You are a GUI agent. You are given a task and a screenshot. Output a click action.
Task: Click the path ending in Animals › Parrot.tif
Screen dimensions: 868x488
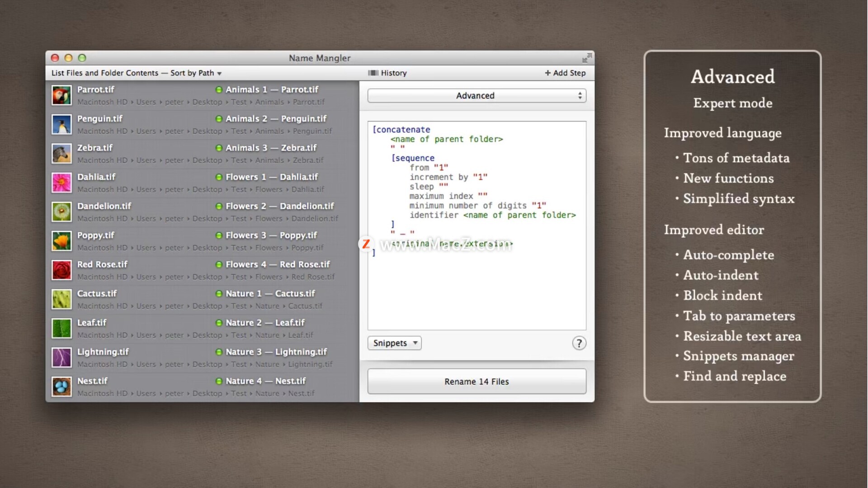[x=201, y=102]
